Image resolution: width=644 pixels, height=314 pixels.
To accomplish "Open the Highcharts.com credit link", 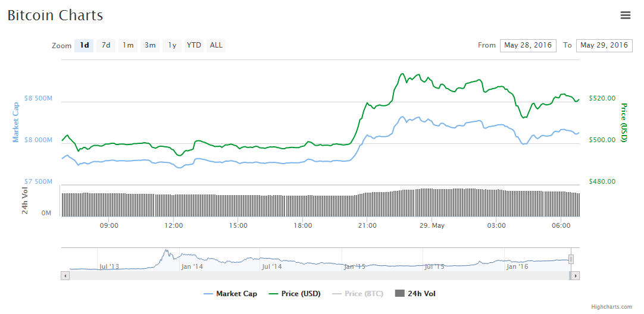I will (x=611, y=307).
